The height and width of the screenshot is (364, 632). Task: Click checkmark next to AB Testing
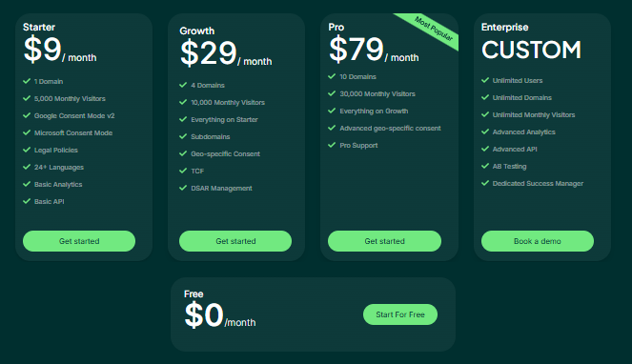[x=485, y=166]
